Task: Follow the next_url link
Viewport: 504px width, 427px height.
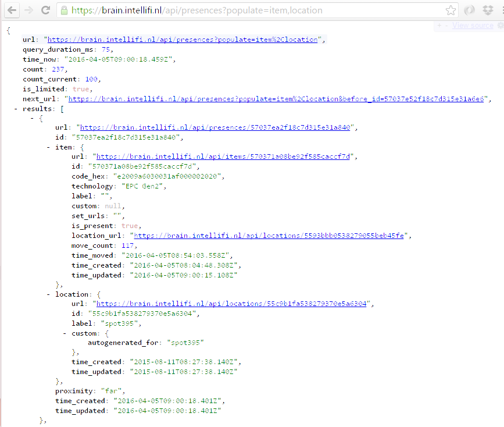Action: (x=276, y=99)
